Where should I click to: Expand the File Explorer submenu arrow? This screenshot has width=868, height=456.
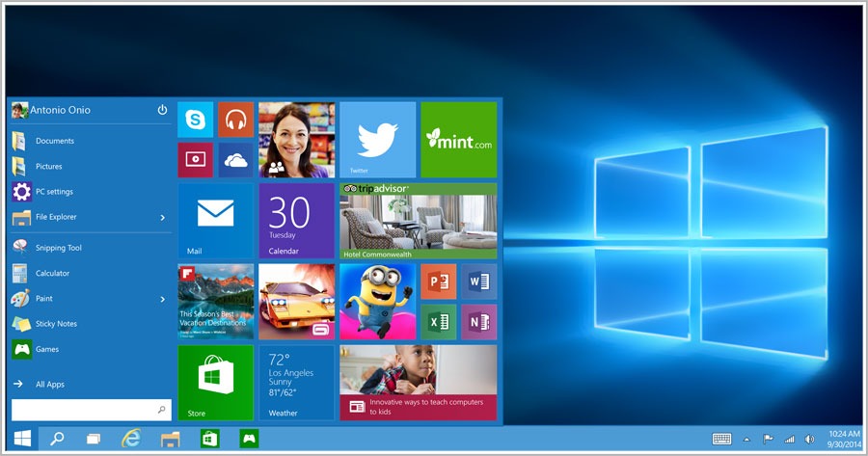pos(162,218)
